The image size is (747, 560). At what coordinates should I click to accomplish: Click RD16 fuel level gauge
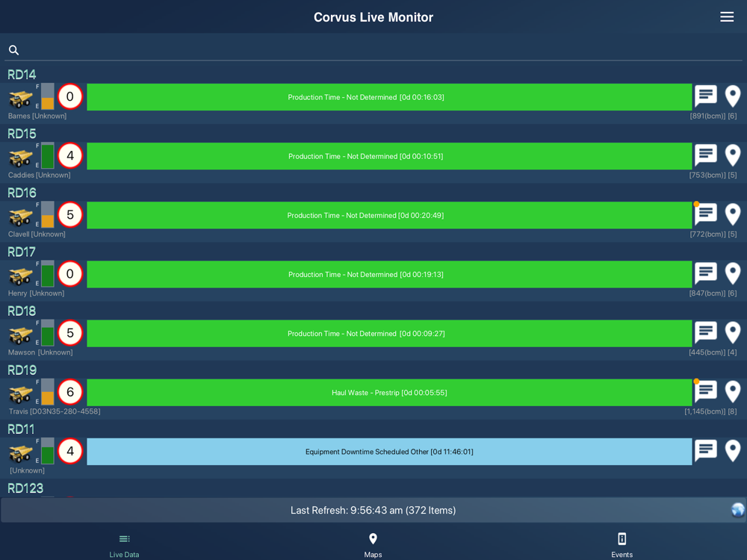pyautogui.click(x=48, y=215)
